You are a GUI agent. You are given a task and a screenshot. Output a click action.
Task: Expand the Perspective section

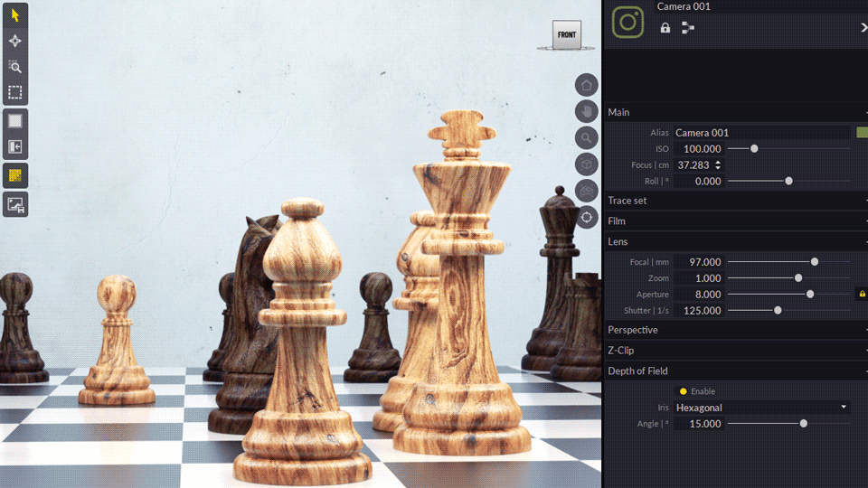tap(633, 330)
